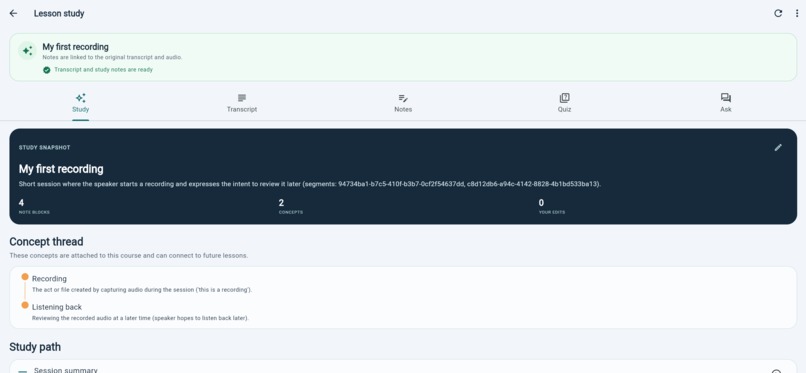806x373 pixels.
Task: Click 'Transcript and study notes are ready' status
Action: click(x=103, y=70)
